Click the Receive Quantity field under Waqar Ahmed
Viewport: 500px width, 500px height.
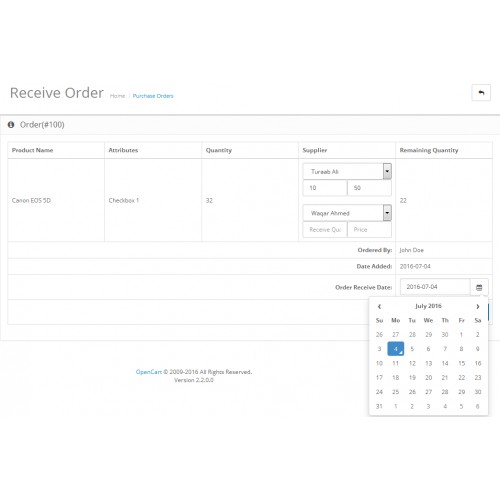[325, 230]
